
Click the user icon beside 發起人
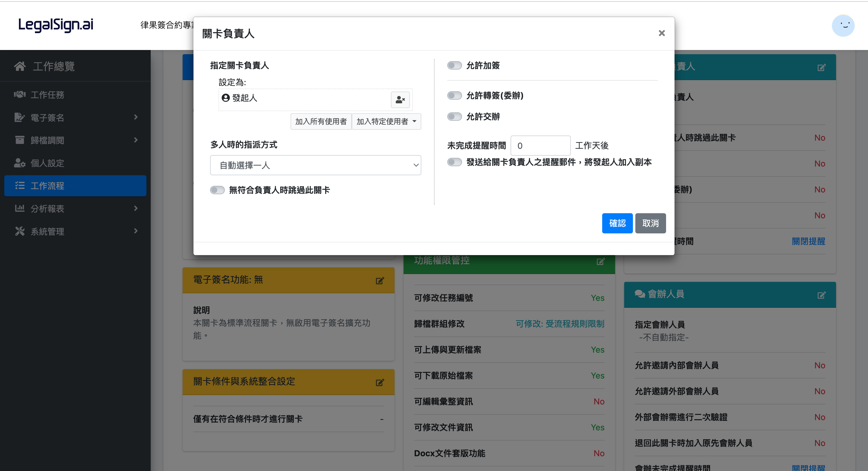point(225,98)
